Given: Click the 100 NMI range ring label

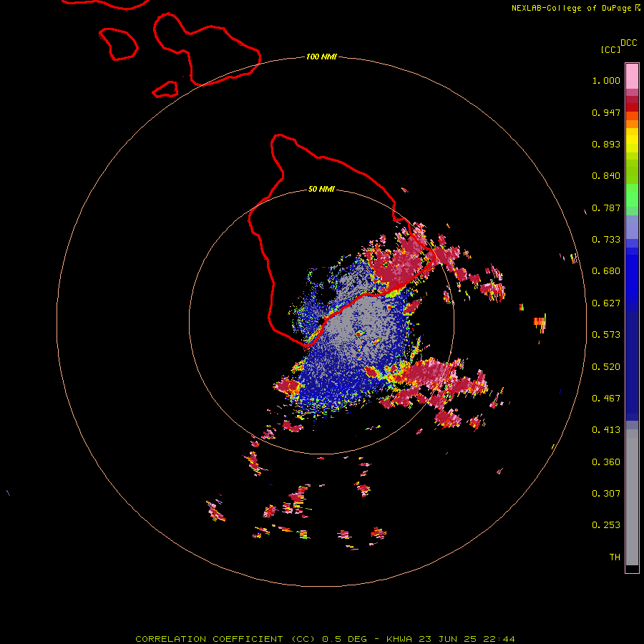Looking at the screenshot, I should point(321,57).
